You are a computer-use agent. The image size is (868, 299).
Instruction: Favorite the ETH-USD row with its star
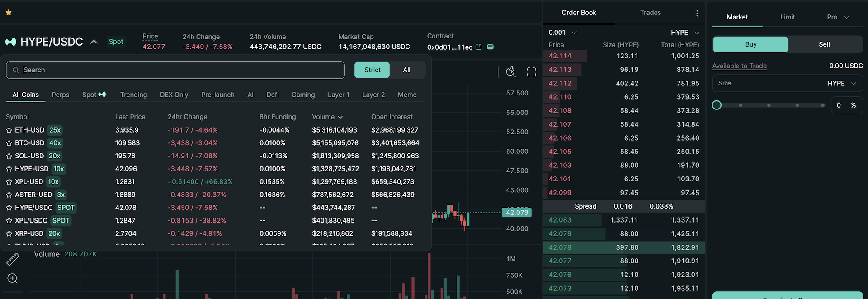click(x=9, y=130)
